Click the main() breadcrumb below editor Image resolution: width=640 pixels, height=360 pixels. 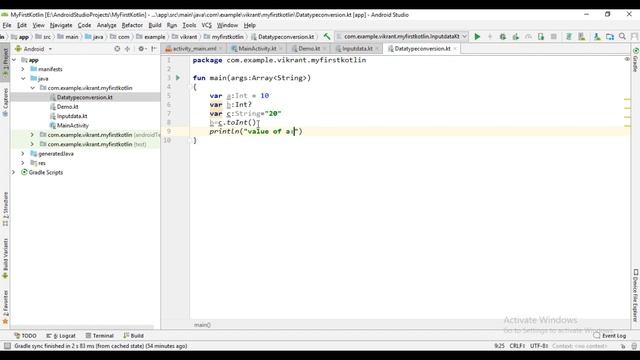(202, 325)
